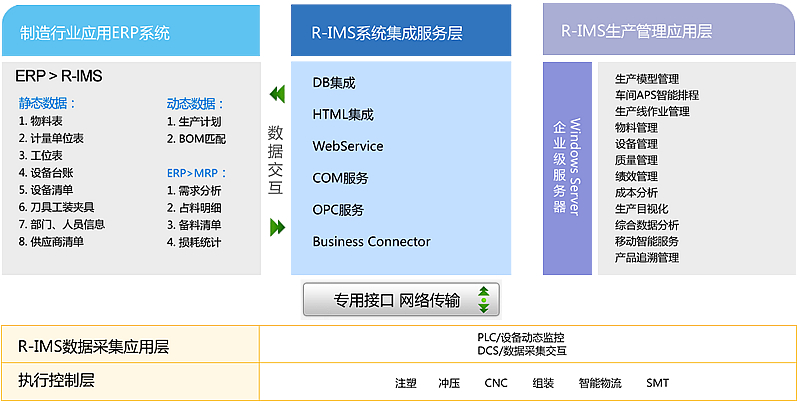Click the Windows Server 企业级服务器 block
Screen dimensions: 800x409
(x=567, y=168)
